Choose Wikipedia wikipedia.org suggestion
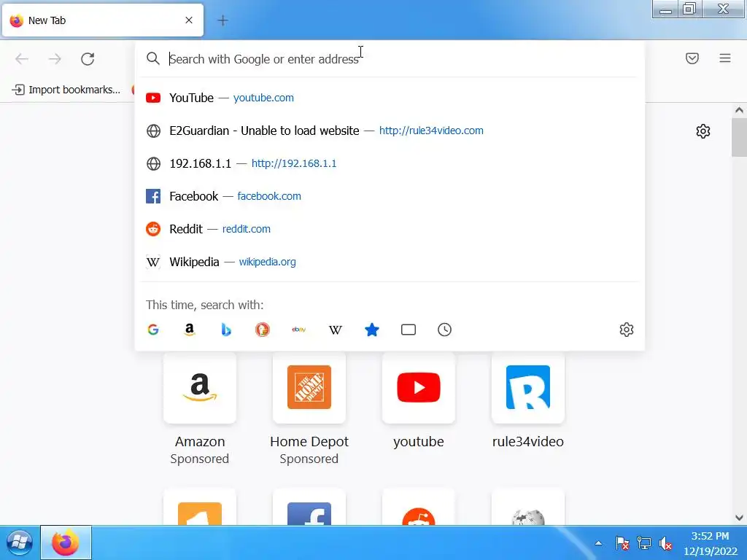The height and width of the screenshot is (560, 747). [391, 262]
